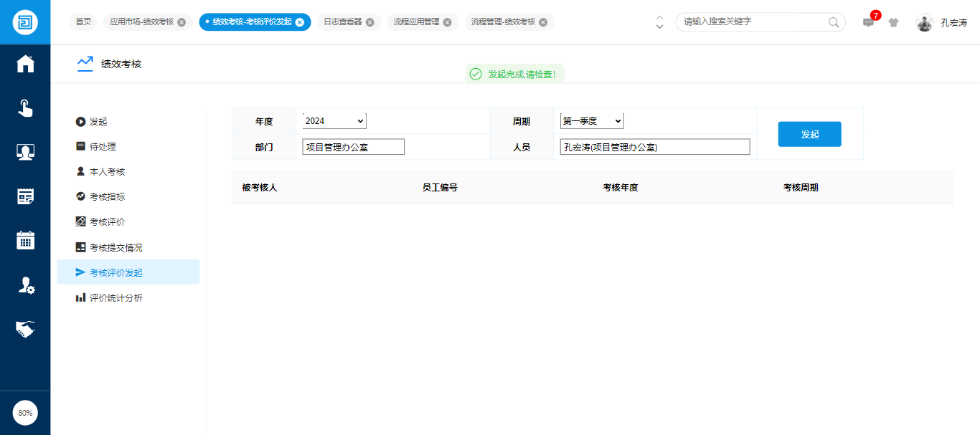Close the 日志查看器 tab
980x435 pixels.
[370, 22]
